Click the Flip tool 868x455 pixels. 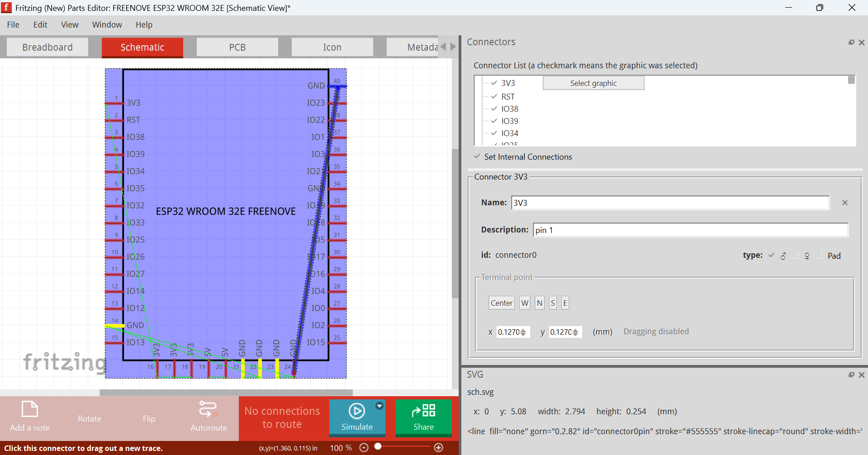[149, 419]
